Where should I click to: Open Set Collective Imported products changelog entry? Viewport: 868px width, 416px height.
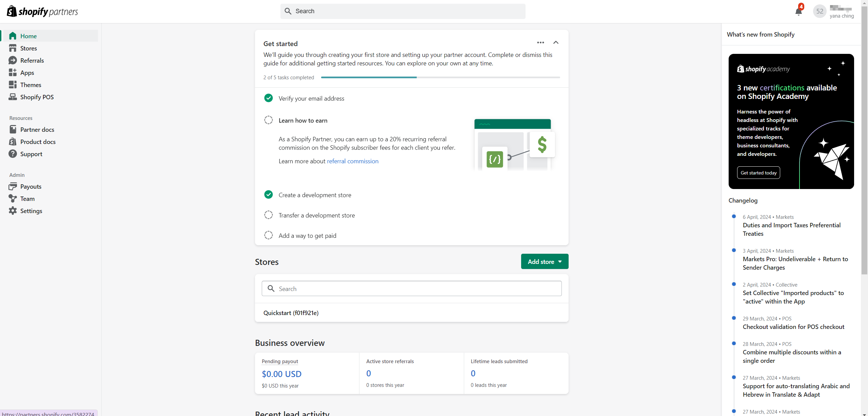793,297
